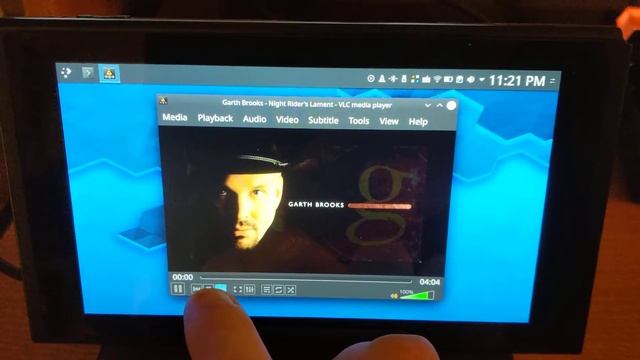Click total duration 04:04 label

[429, 282]
